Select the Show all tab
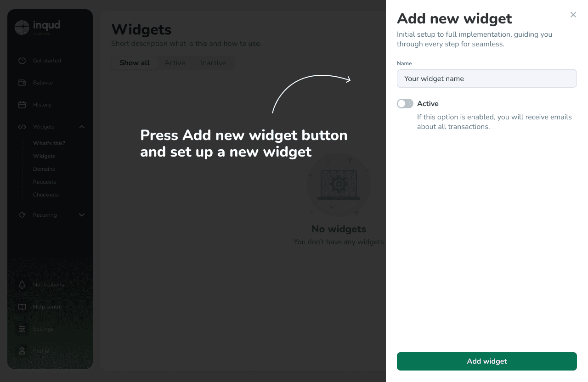The width and height of the screenshot is (588, 382). [x=135, y=63]
